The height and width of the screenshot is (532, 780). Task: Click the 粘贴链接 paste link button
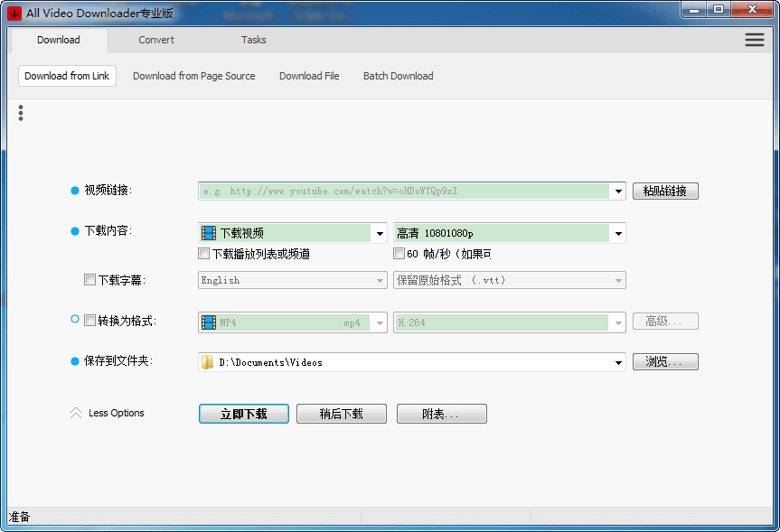(665, 191)
